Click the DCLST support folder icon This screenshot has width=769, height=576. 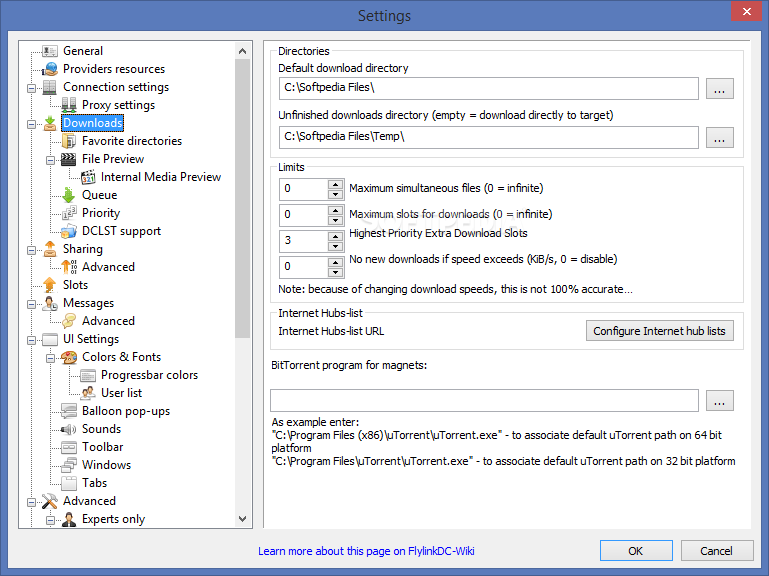pyautogui.click(x=69, y=231)
